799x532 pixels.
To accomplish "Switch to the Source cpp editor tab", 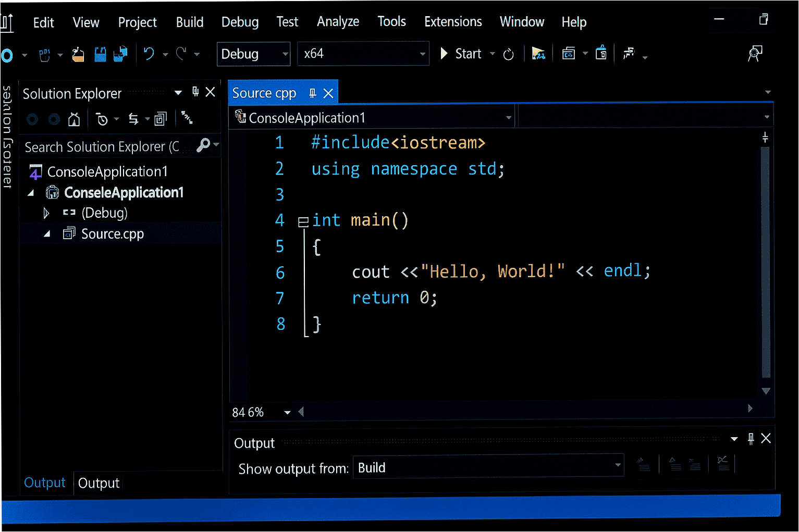I will tap(264, 93).
